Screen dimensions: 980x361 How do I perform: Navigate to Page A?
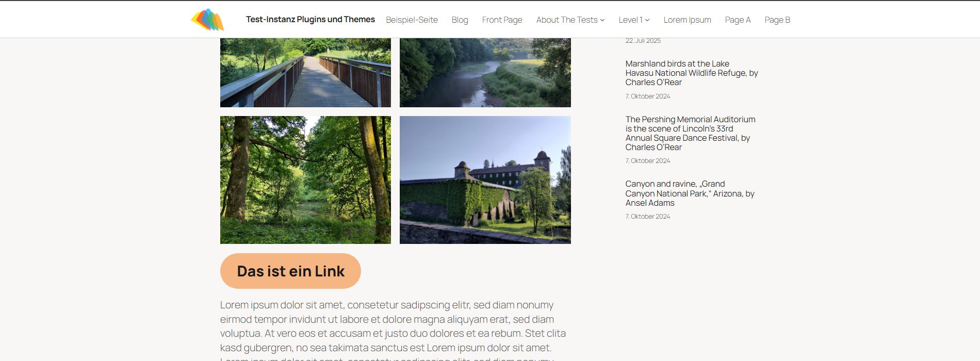pos(738,20)
